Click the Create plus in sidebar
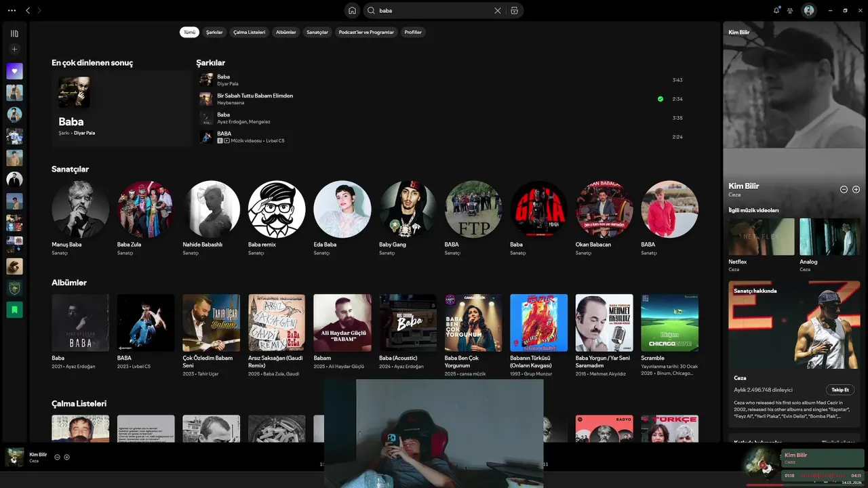This screenshot has height=488, width=868. 14,49
